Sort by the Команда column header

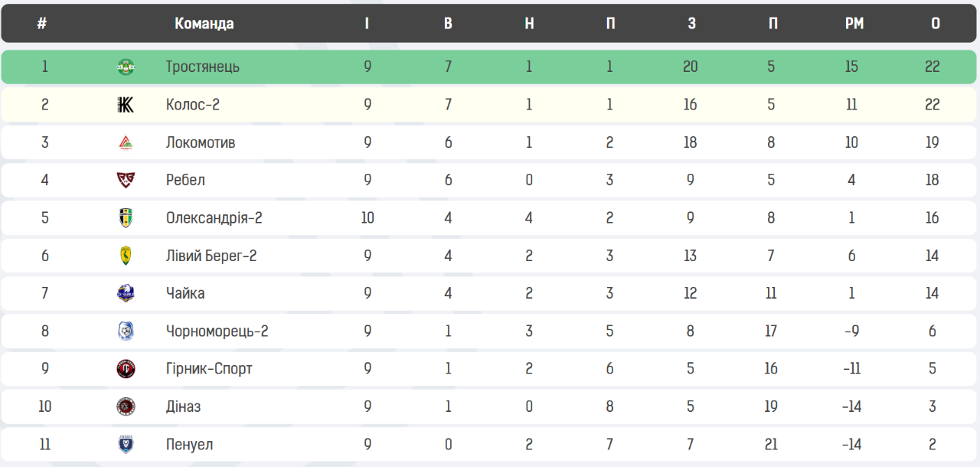click(x=204, y=24)
